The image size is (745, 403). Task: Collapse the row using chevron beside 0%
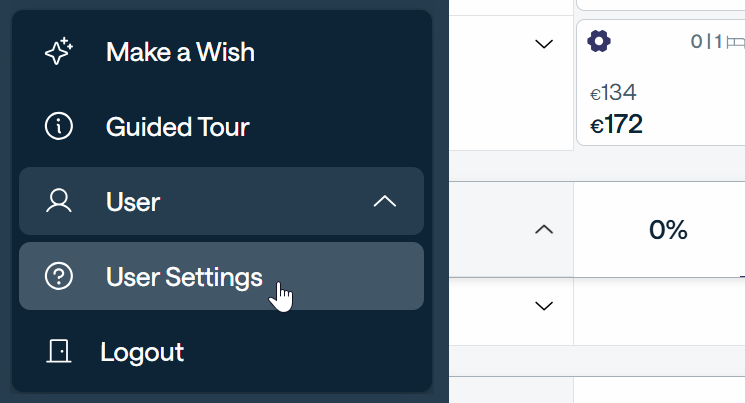pos(544,230)
